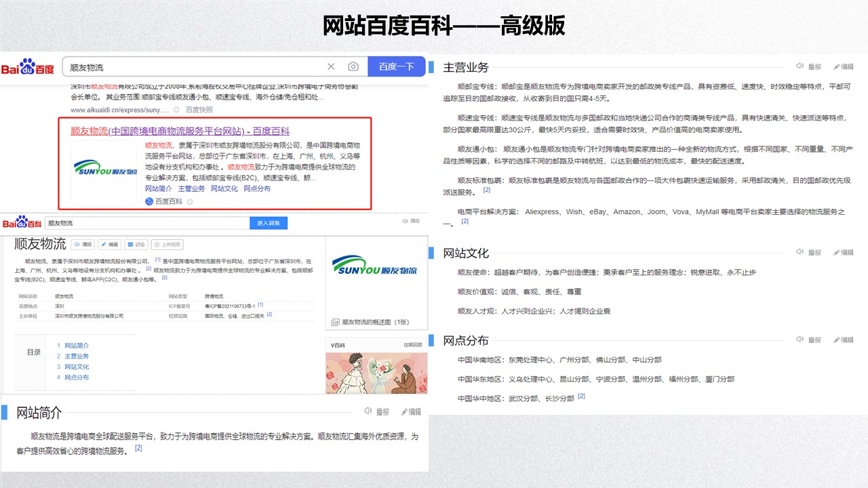This screenshot has height=488, width=868.
Task: Expand the arrow beside aikuaidi.cn URL
Action: click(176, 110)
